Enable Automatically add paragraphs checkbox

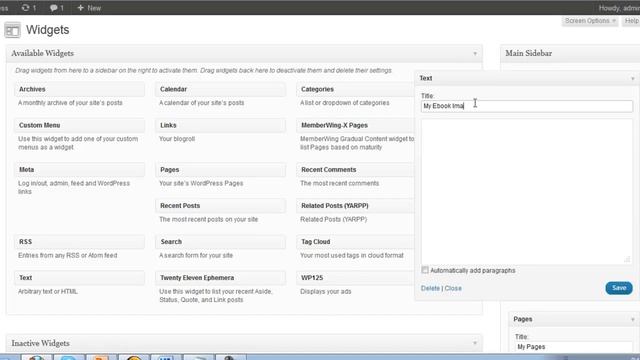pyautogui.click(x=425, y=270)
